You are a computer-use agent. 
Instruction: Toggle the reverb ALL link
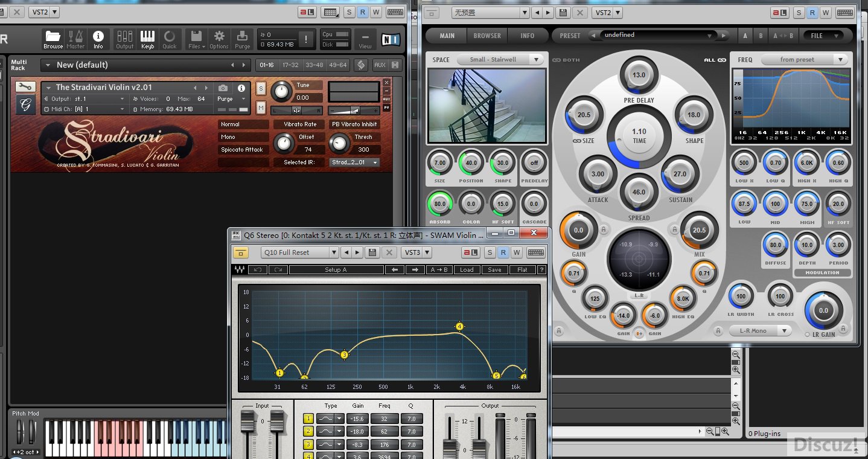tap(715, 60)
